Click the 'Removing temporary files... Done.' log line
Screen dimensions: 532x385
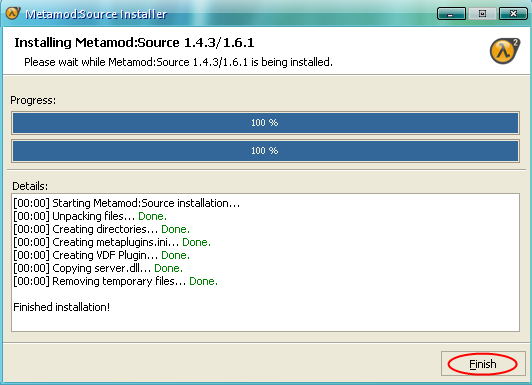click(x=115, y=281)
